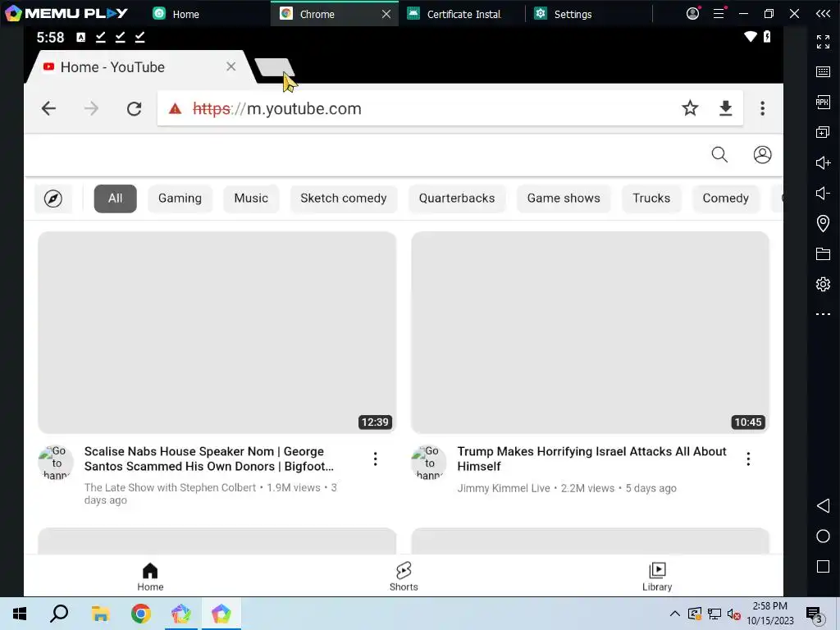Open MEmu account profile icon
Viewport: 840px width, 630px height.
[692, 13]
